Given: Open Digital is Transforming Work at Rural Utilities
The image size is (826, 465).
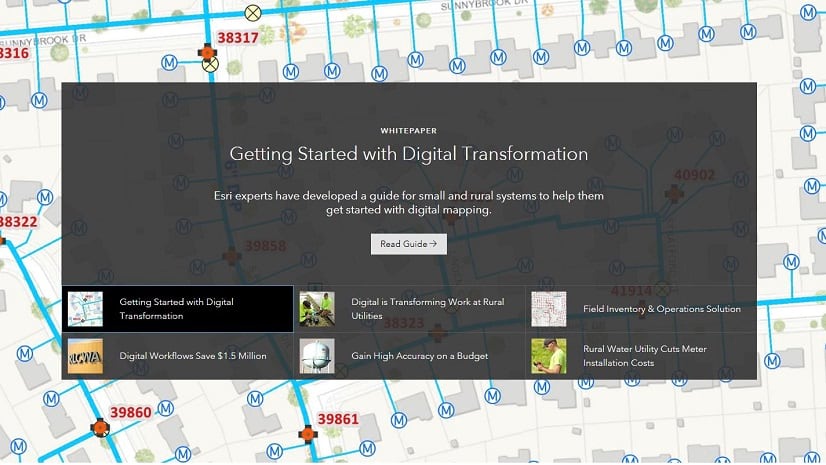Looking at the screenshot, I should tap(409, 309).
